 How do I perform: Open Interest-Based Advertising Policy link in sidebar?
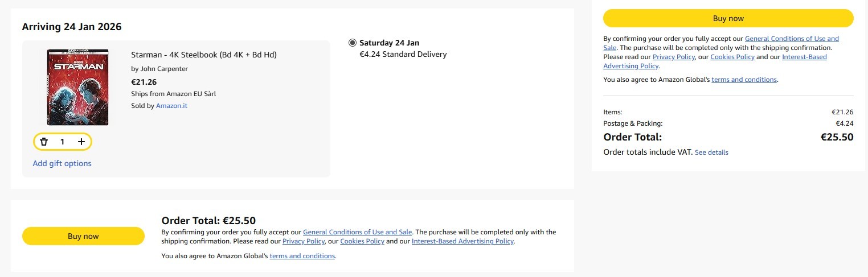pos(804,57)
